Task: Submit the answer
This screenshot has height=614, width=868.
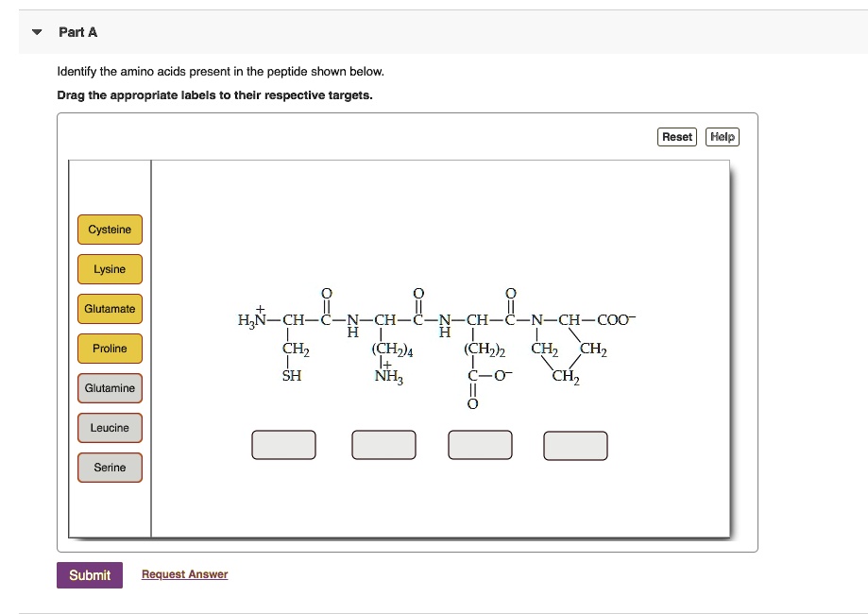Action: 90,575
